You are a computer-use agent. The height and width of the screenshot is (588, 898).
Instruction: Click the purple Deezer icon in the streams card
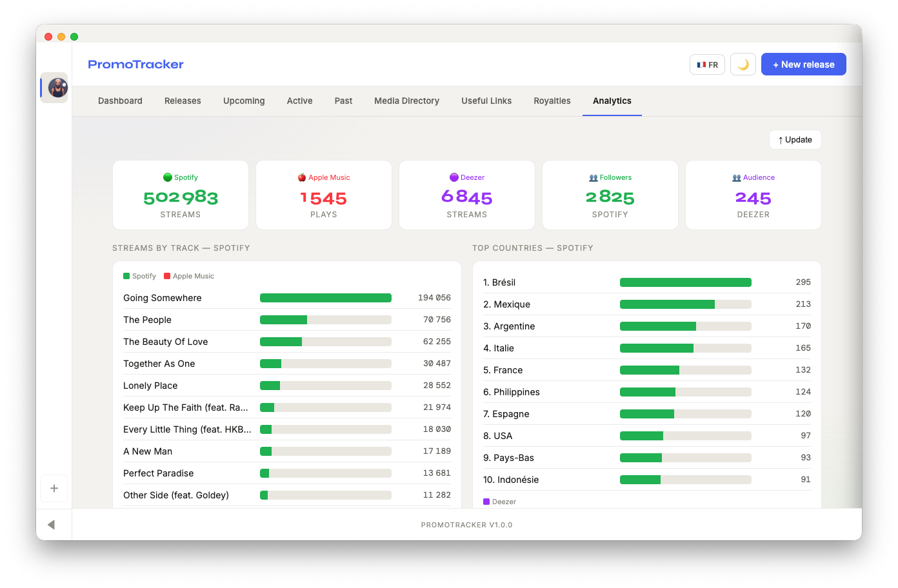pyautogui.click(x=454, y=177)
